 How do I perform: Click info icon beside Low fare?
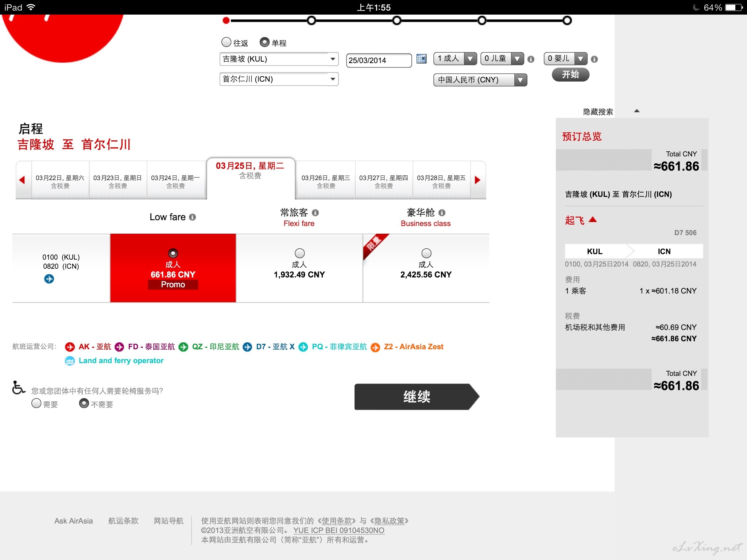(192, 217)
